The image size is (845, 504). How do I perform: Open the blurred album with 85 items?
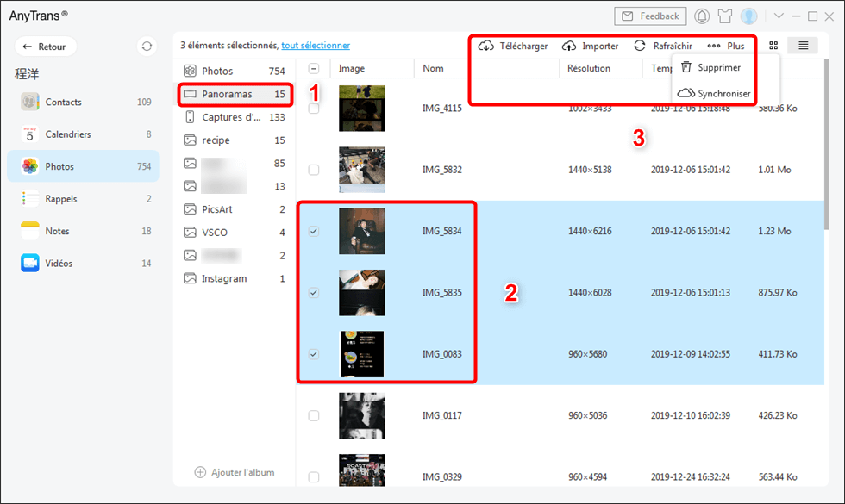coord(235,163)
